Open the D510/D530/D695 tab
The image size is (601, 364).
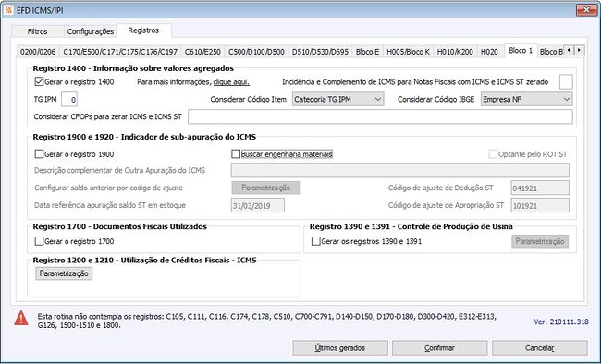click(320, 52)
